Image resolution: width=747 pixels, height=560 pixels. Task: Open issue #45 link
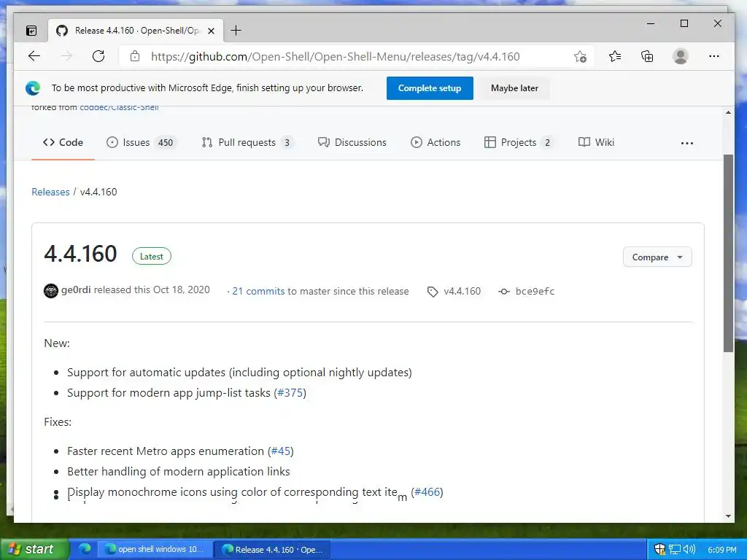tap(281, 451)
